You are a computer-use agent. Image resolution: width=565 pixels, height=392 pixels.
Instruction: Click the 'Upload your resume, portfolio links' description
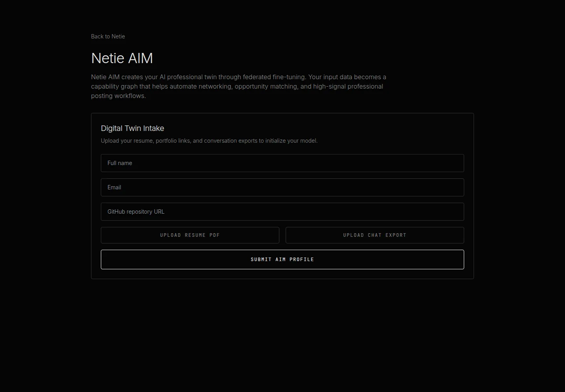209,141
